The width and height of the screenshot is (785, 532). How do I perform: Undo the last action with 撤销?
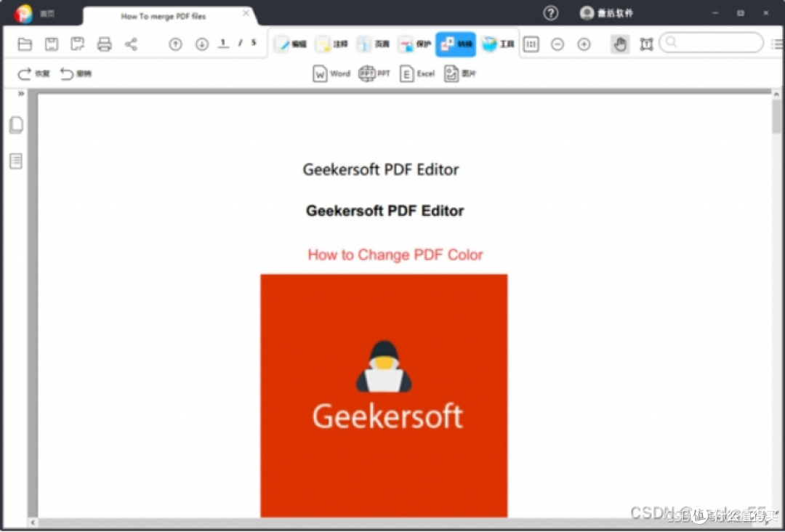(73, 73)
